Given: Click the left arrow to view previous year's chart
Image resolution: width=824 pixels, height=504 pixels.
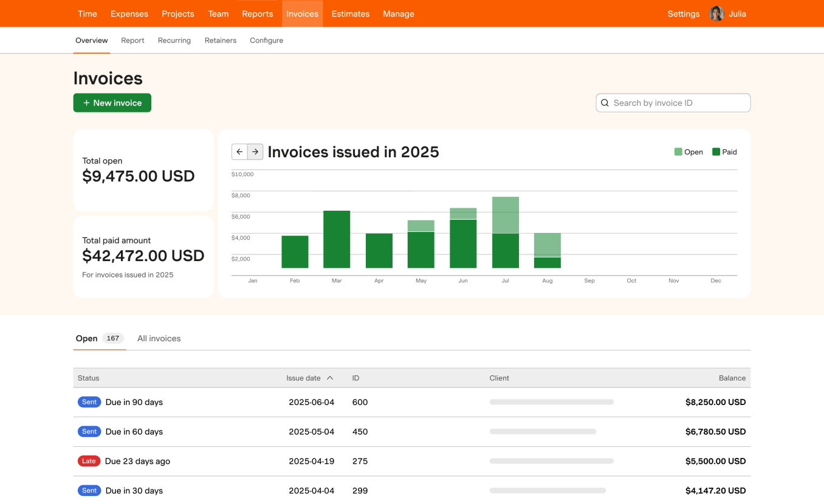Looking at the screenshot, I should point(239,152).
